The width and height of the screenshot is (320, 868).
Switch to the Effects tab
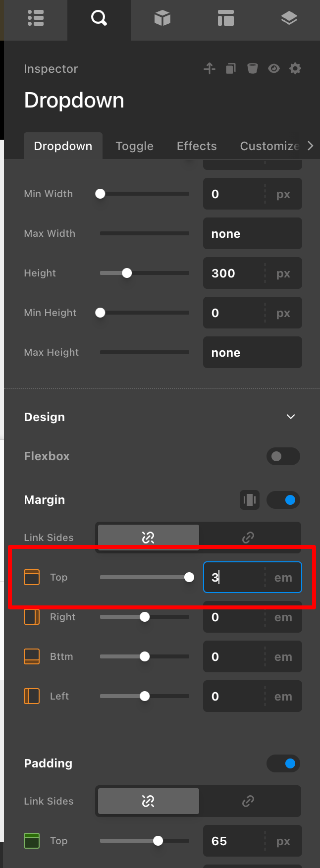[197, 146]
